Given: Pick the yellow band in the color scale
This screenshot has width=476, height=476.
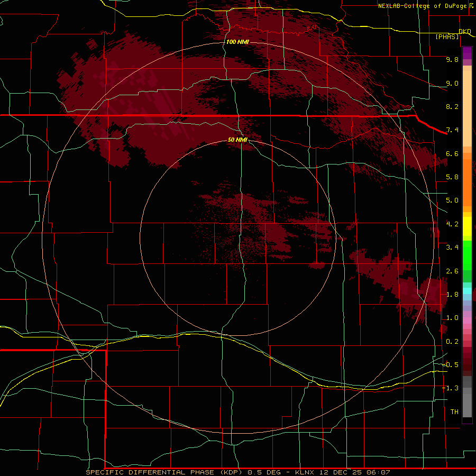Looking at the screenshot, I should pyautogui.click(x=467, y=226).
